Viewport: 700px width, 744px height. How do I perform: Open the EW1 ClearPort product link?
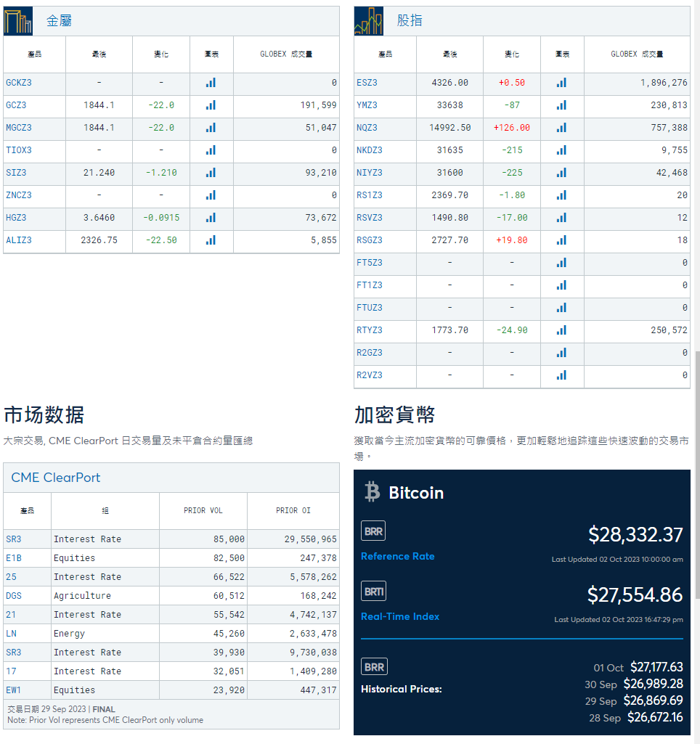14,690
